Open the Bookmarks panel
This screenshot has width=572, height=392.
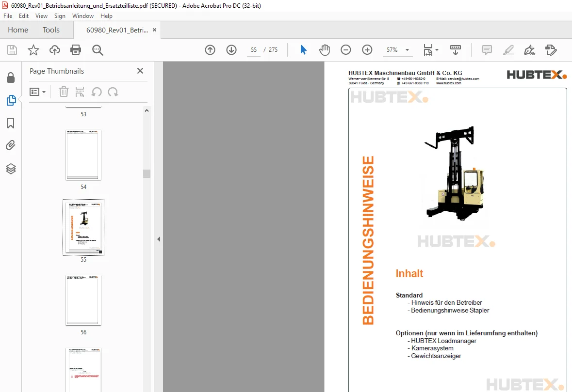click(11, 123)
